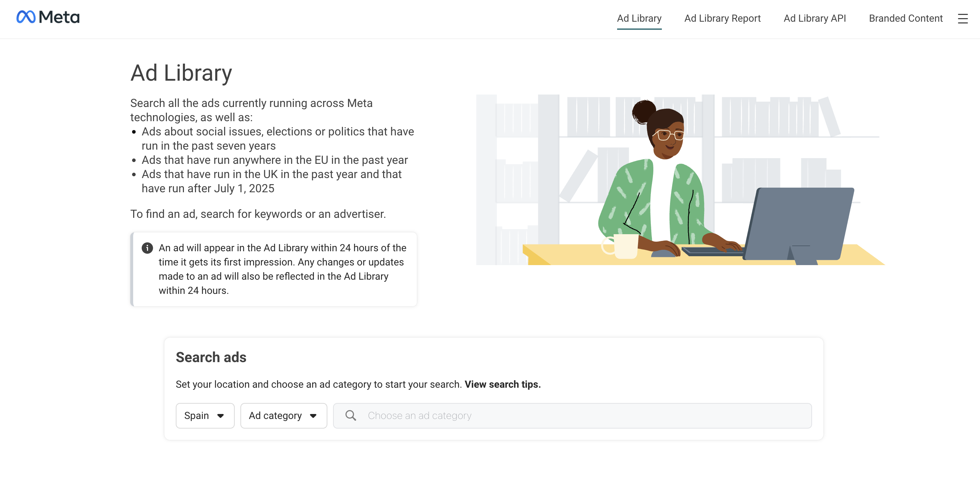The image size is (980, 484).
Task: Click the Ad category dropdown arrow
Action: 313,416
